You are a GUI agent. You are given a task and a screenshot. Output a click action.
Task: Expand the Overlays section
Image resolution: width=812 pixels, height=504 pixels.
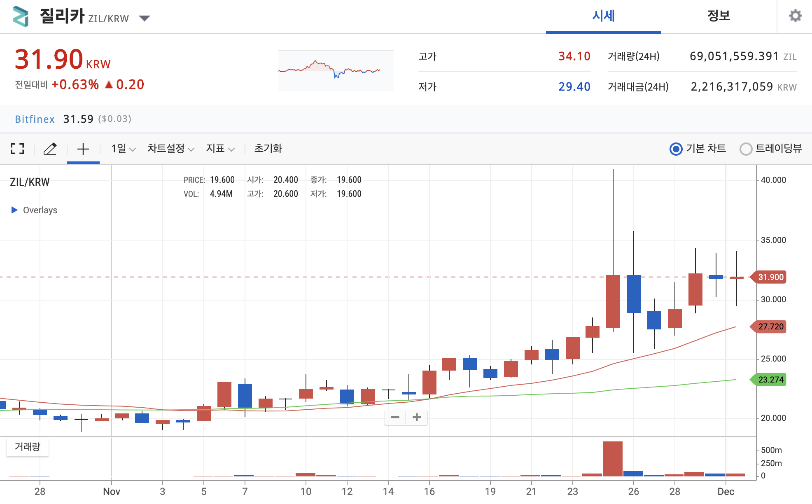click(34, 210)
